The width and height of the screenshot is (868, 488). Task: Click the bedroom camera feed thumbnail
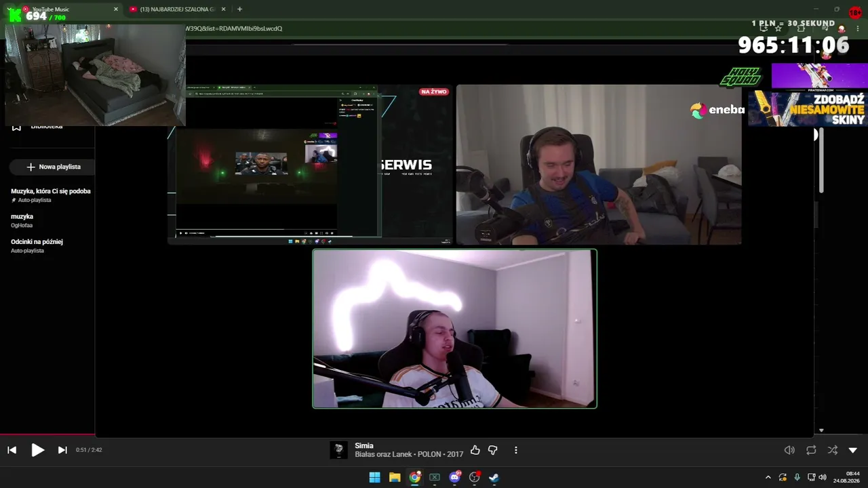click(96, 75)
